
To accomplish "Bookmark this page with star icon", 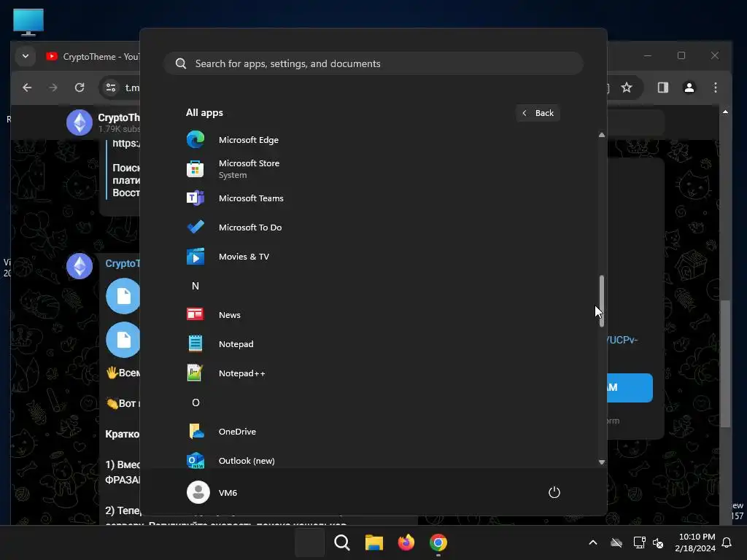I will [x=627, y=87].
